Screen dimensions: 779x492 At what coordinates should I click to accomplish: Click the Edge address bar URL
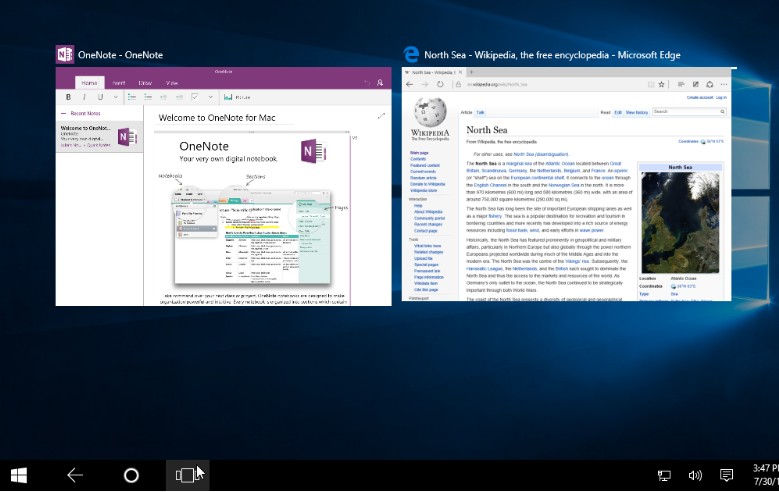tap(497, 84)
